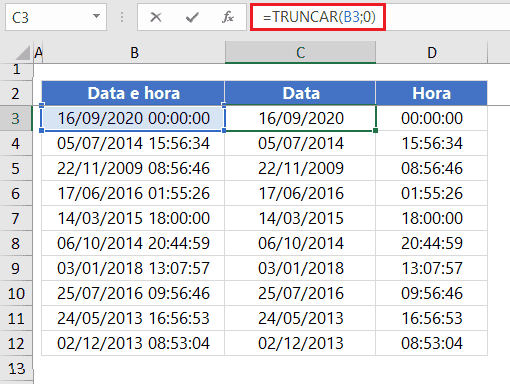510x384 pixels.
Task: Select column C header
Action: pos(300,52)
